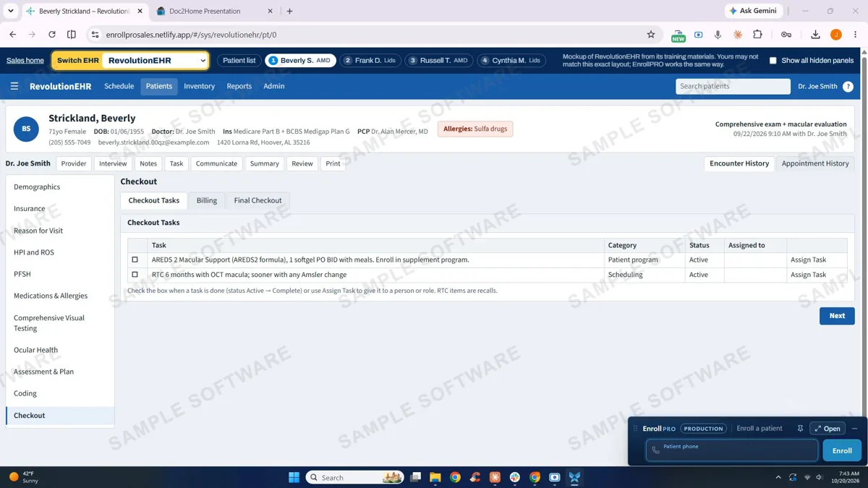Select the Checkout Tasks tab

click(x=153, y=200)
